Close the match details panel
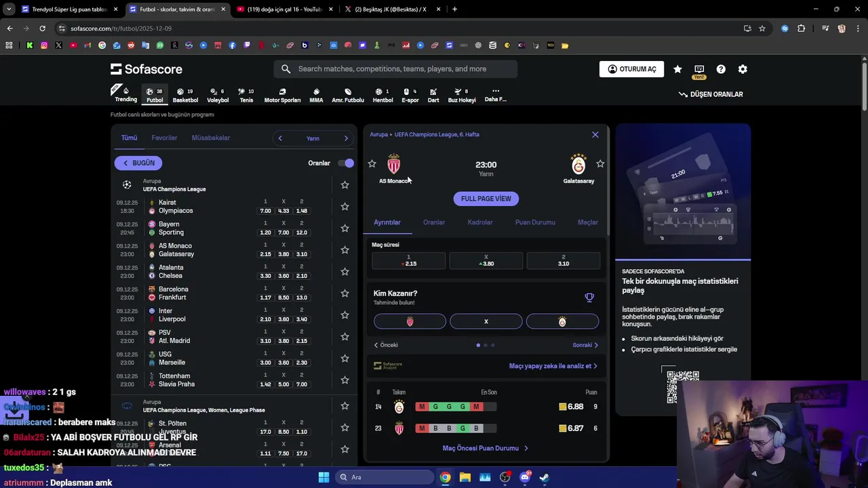868x488 pixels. tap(595, 134)
